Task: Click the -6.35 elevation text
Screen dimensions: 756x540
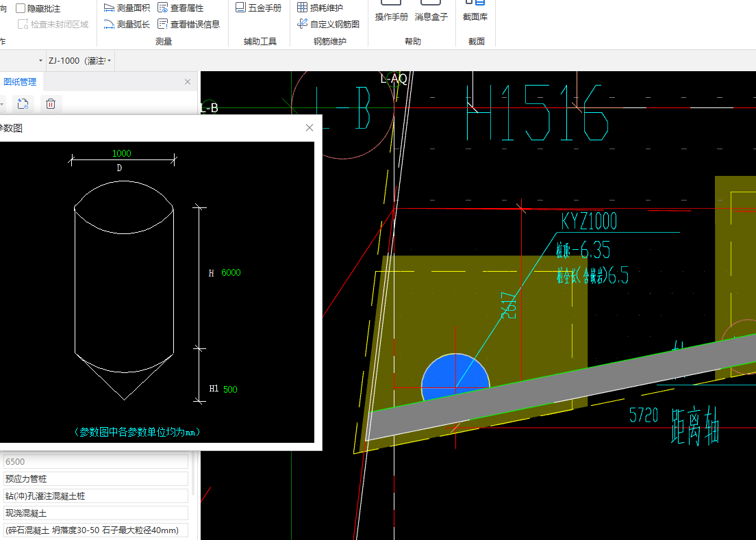Action: (x=592, y=250)
